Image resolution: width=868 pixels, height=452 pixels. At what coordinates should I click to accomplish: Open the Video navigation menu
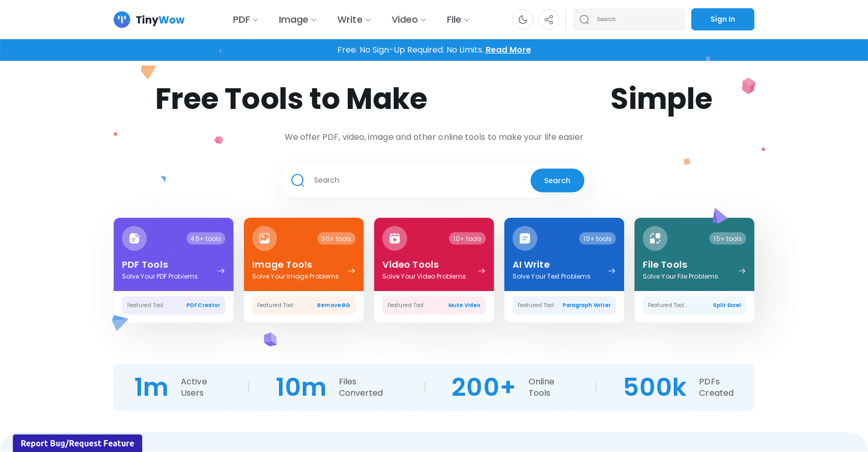pos(409,20)
